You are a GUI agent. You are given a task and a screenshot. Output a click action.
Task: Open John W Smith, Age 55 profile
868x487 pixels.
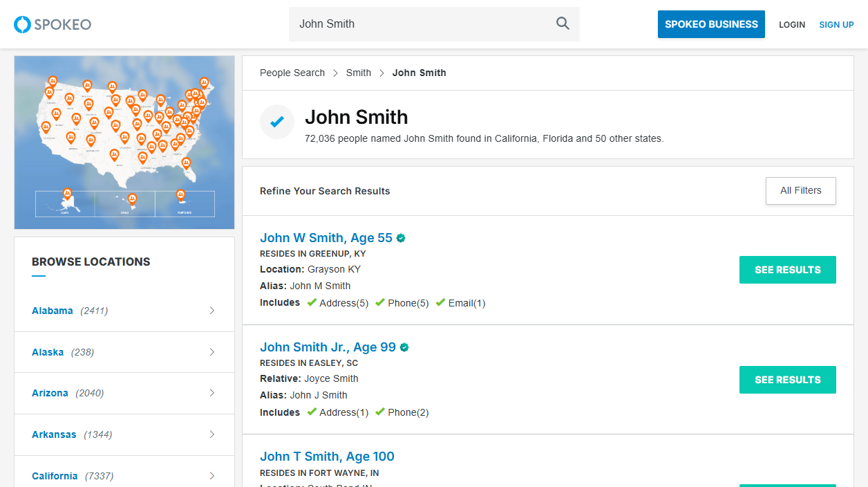click(x=326, y=238)
